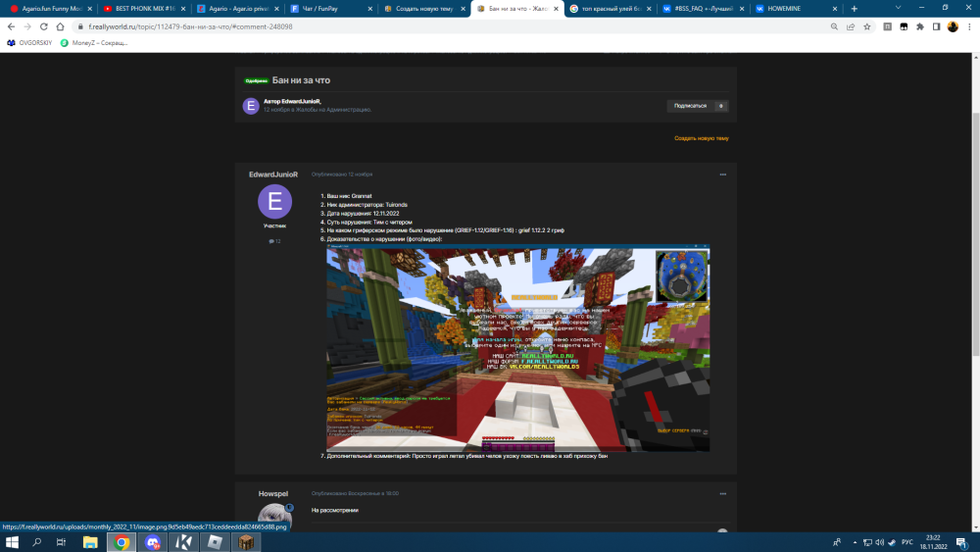This screenshot has width=980, height=552.
Task: Switch to the HOWEMINE tab
Action: tap(796, 9)
